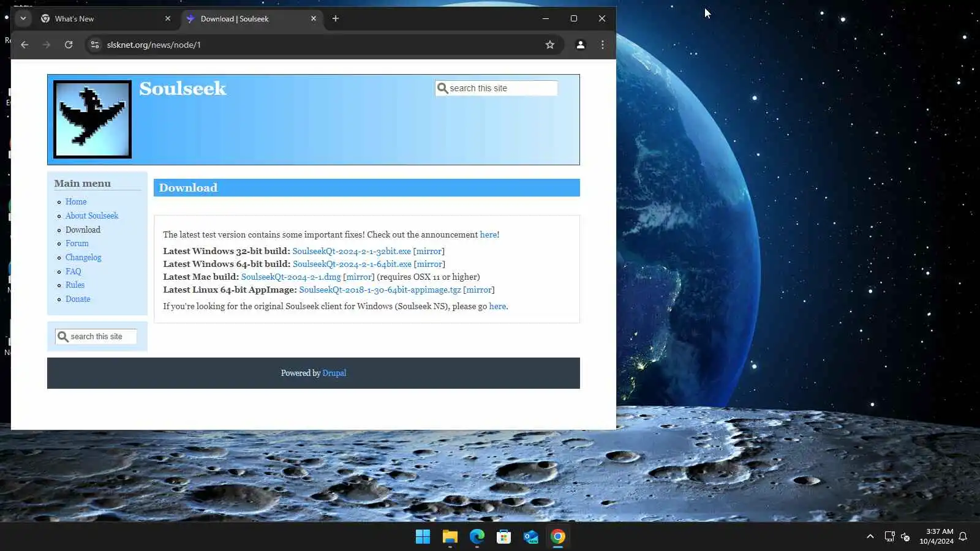Launch File Explorer from the taskbar
Viewport: 980px width, 551px height.
(x=450, y=537)
